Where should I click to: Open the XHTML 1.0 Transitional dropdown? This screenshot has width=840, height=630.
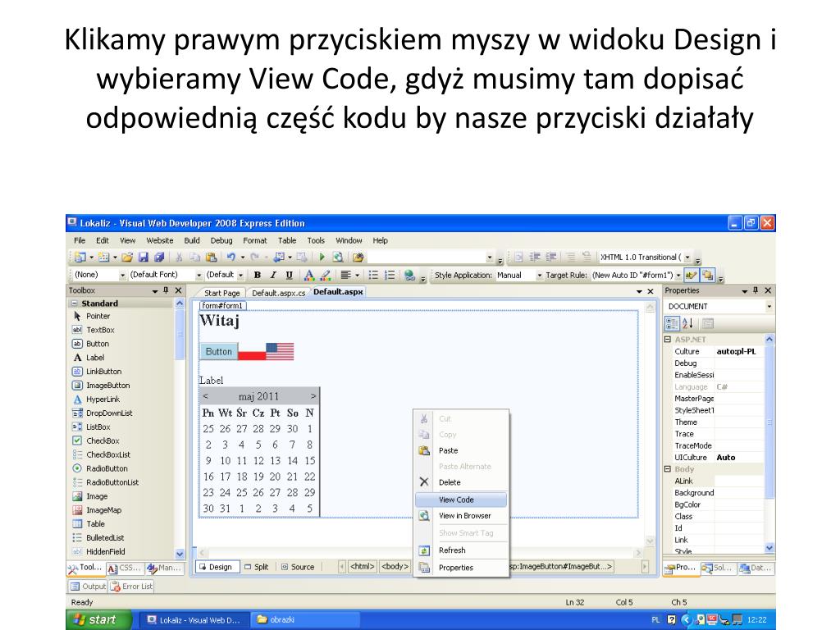pos(687,257)
